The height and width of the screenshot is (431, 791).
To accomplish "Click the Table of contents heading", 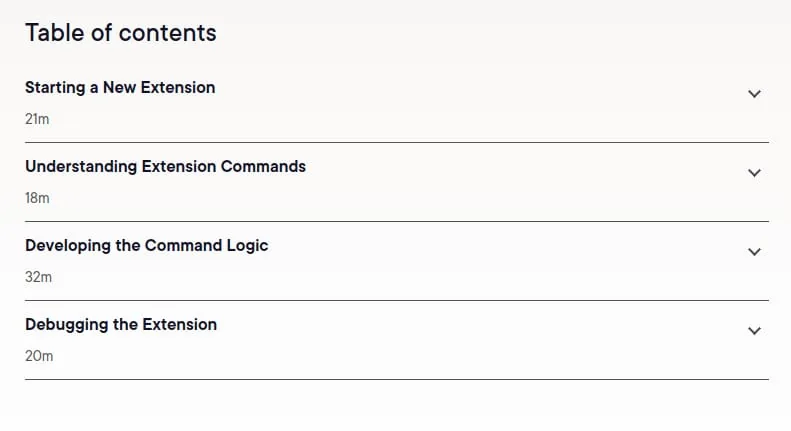I will tap(121, 33).
